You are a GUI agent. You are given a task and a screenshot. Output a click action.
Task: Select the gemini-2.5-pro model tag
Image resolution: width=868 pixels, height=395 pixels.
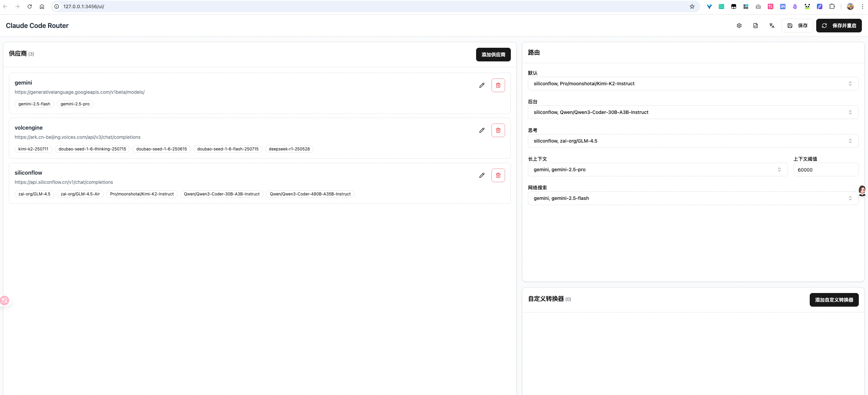75,104
